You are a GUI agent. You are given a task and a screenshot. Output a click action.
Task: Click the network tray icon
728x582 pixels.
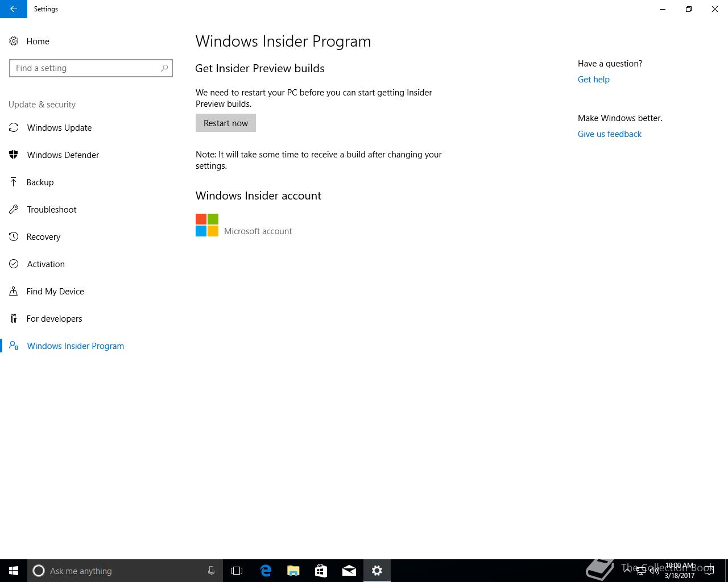coord(641,571)
